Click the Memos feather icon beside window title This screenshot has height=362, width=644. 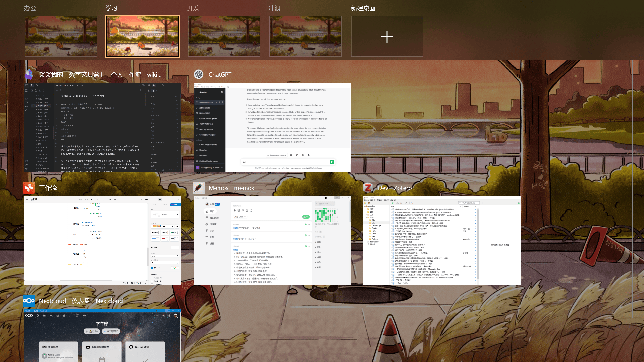click(199, 188)
